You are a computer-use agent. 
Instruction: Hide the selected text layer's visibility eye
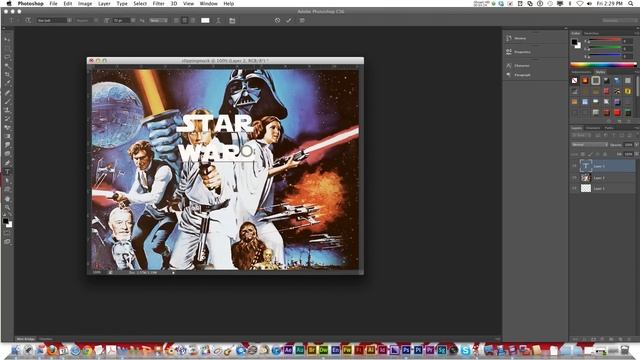574,166
